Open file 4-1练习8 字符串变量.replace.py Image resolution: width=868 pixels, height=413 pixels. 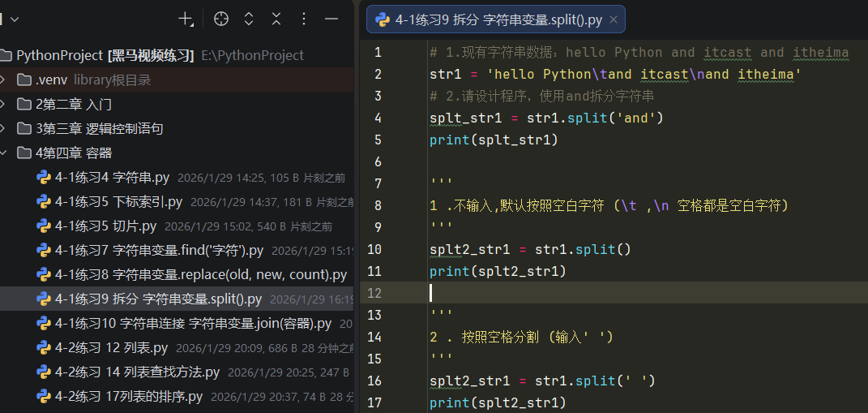(201, 275)
